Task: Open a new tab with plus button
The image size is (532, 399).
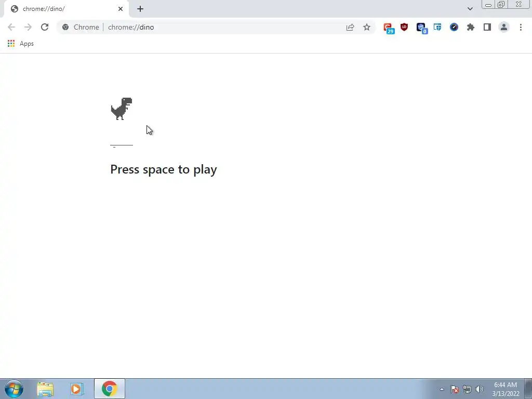Action: 140,9
